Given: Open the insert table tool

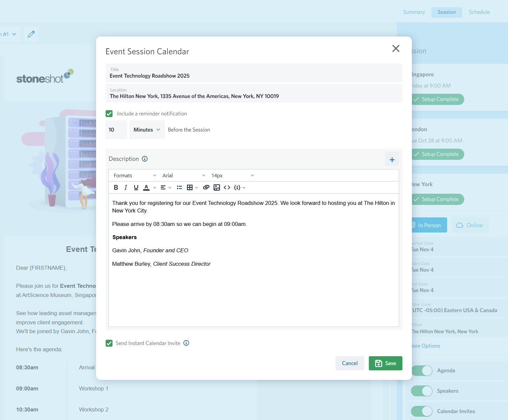Looking at the screenshot, I should [x=190, y=187].
